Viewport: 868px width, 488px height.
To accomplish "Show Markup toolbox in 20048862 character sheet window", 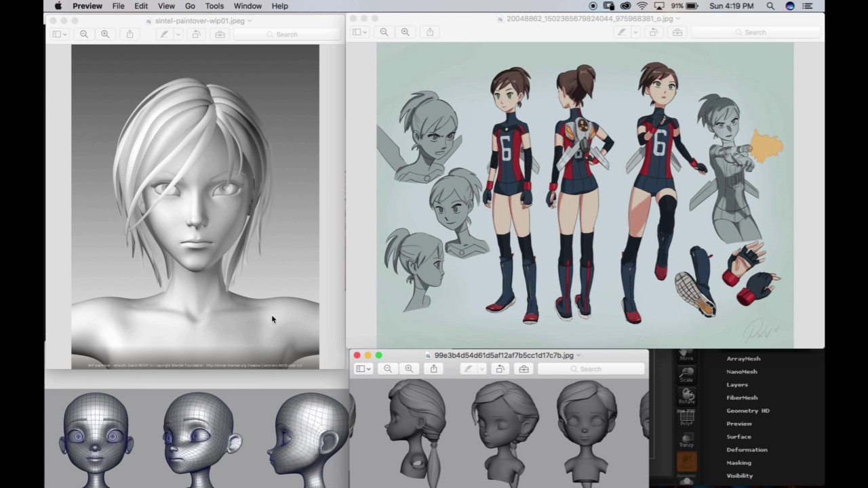I will 677,32.
